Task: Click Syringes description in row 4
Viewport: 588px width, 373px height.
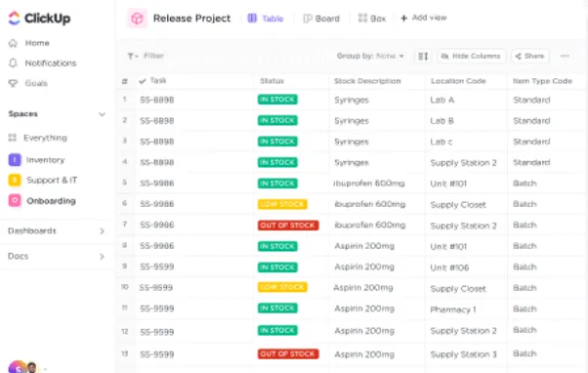Action: pos(352,163)
